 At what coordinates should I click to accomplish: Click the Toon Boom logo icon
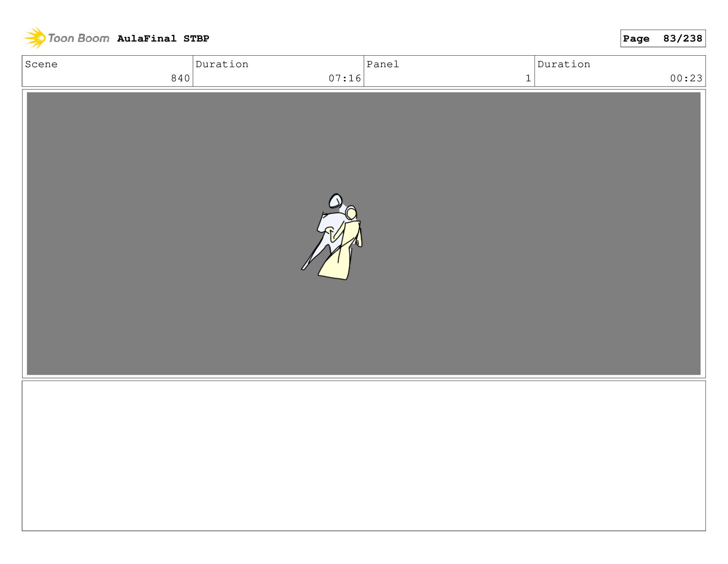pyautogui.click(x=35, y=38)
